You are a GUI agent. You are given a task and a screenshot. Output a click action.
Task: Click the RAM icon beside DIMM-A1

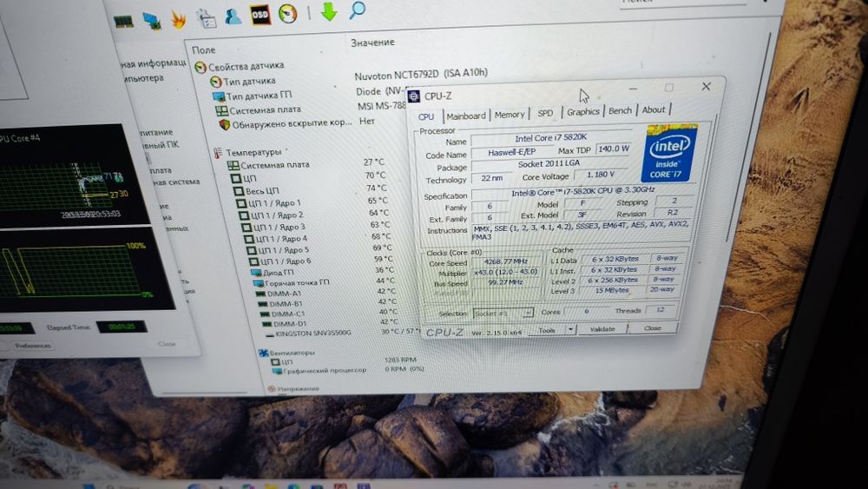point(261,294)
